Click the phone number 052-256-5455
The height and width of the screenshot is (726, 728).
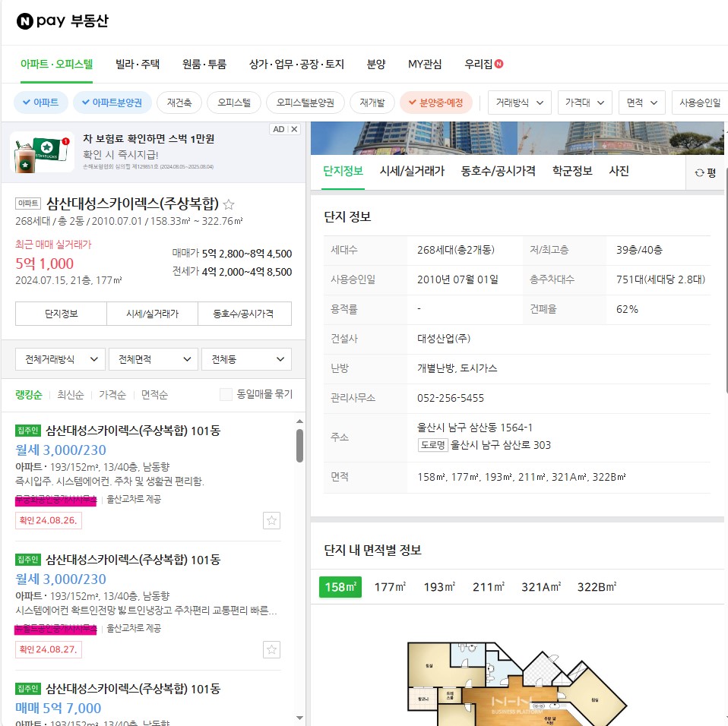(451, 398)
